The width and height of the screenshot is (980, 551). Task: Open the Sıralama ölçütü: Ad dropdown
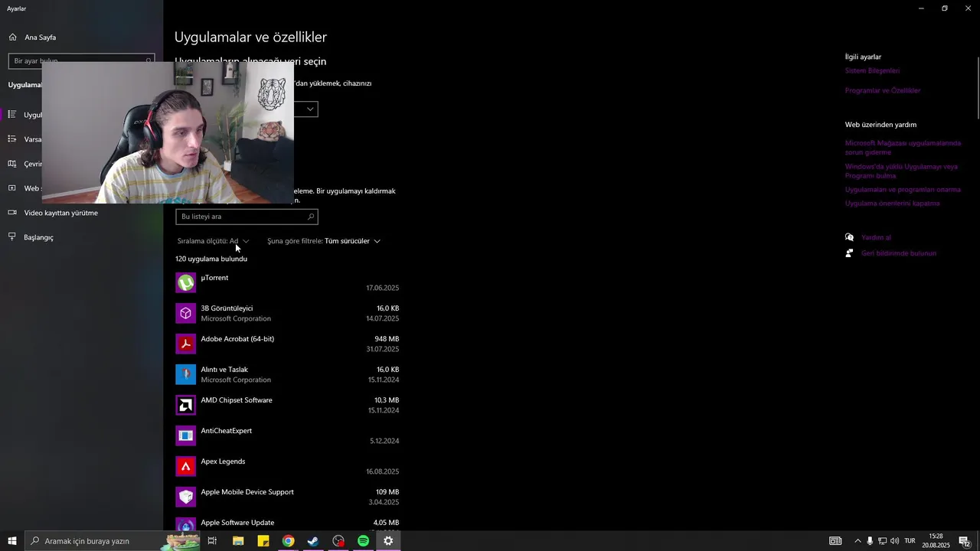pyautogui.click(x=213, y=241)
